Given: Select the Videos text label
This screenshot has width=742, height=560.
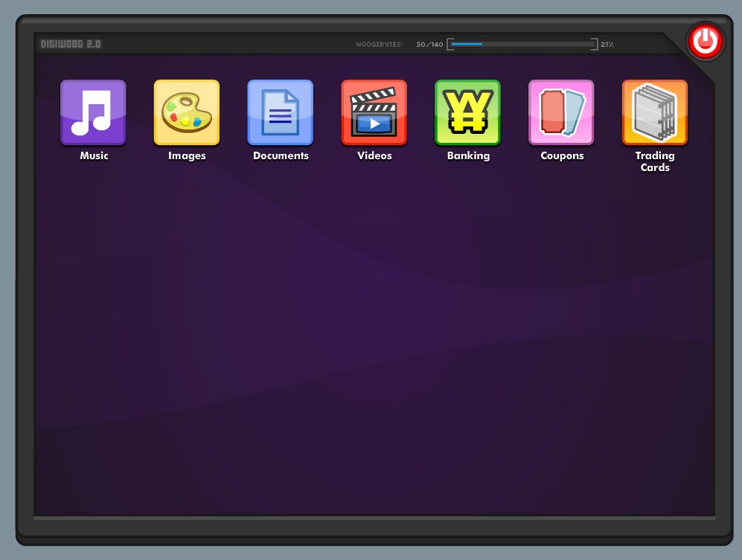Looking at the screenshot, I should pyautogui.click(x=374, y=155).
